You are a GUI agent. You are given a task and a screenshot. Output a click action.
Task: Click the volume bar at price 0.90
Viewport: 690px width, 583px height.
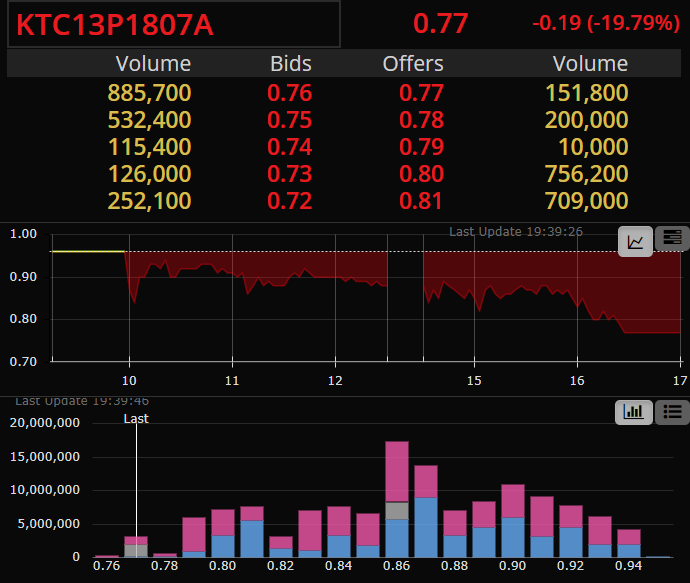(x=513, y=521)
